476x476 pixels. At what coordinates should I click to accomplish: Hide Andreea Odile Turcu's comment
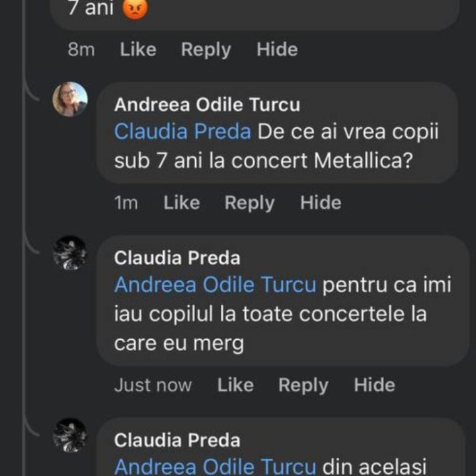(x=321, y=203)
